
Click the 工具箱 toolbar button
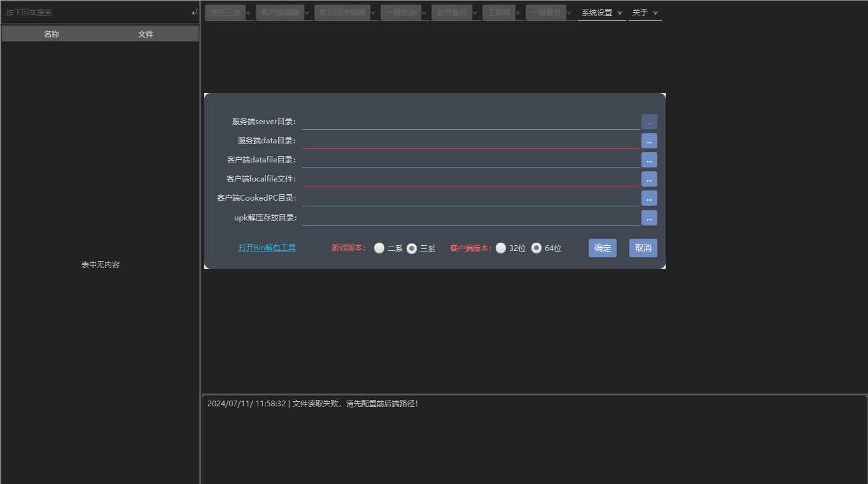tap(499, 12)
